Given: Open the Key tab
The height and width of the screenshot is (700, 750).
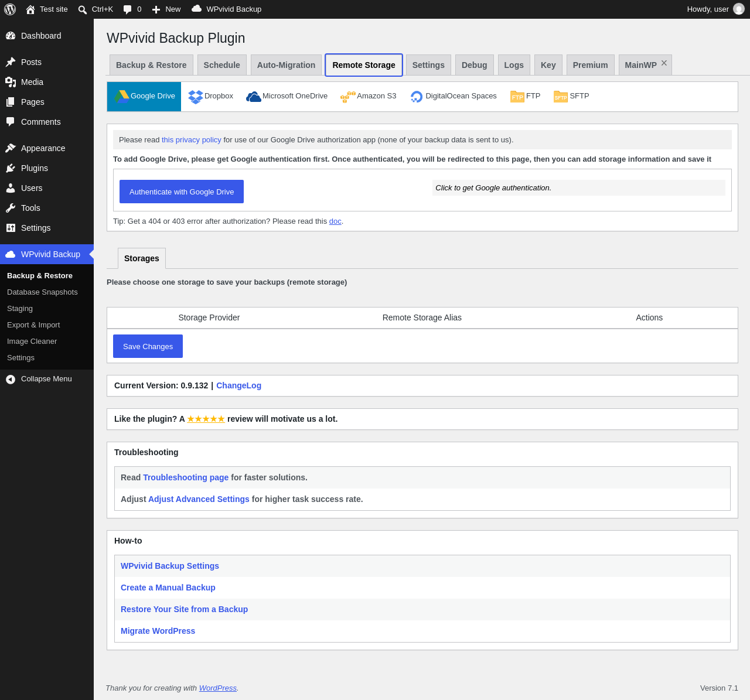Looking at the screenshot, I should click(x=548, y=65).
